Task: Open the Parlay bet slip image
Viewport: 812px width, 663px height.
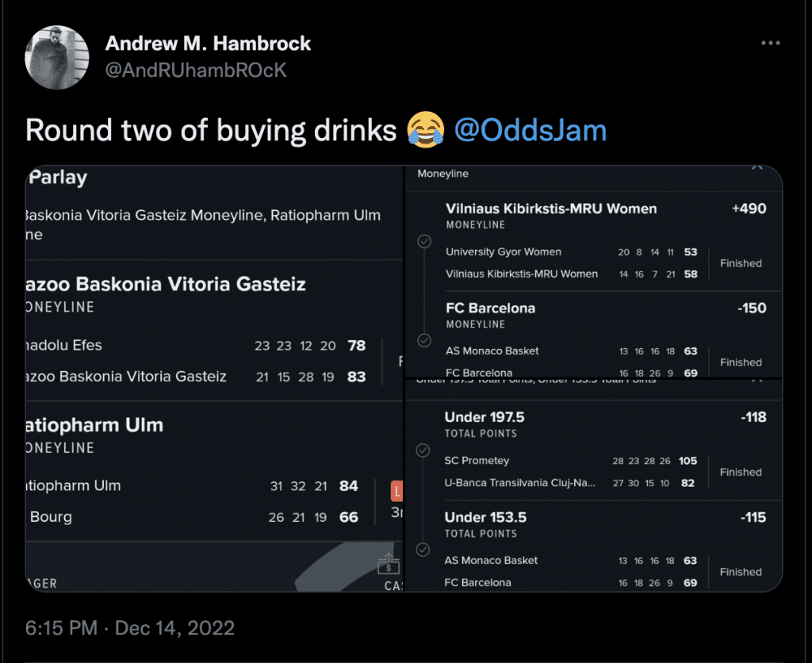Action: 214,378
